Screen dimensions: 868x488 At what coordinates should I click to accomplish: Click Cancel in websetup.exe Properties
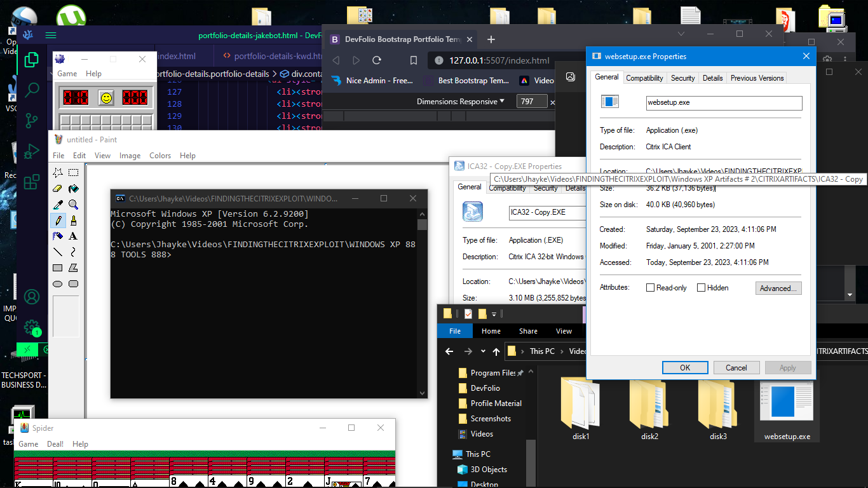(x=736, y=368)
